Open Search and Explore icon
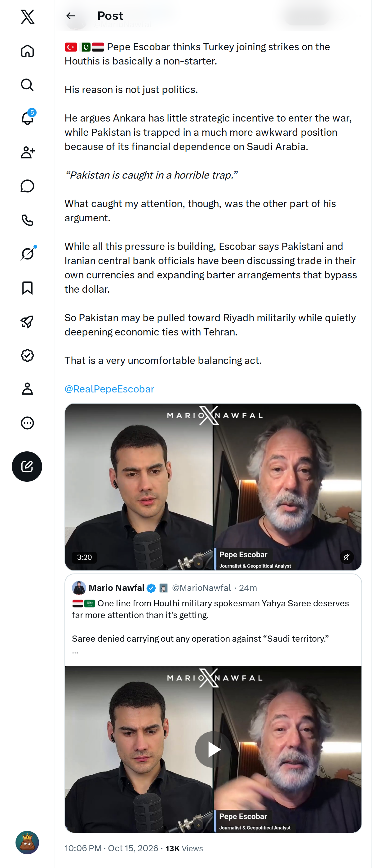The image size is (372, 868). pyautogui.click(x=27, y=85)
